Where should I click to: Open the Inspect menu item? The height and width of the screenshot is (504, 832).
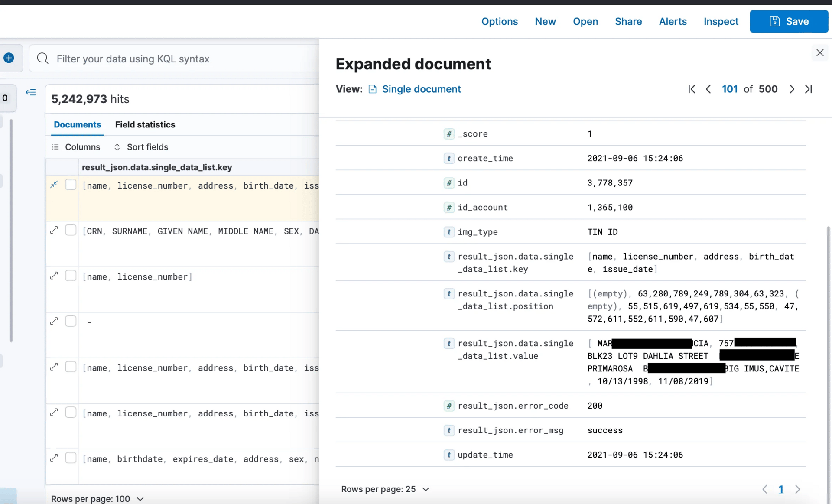(721, 22)
